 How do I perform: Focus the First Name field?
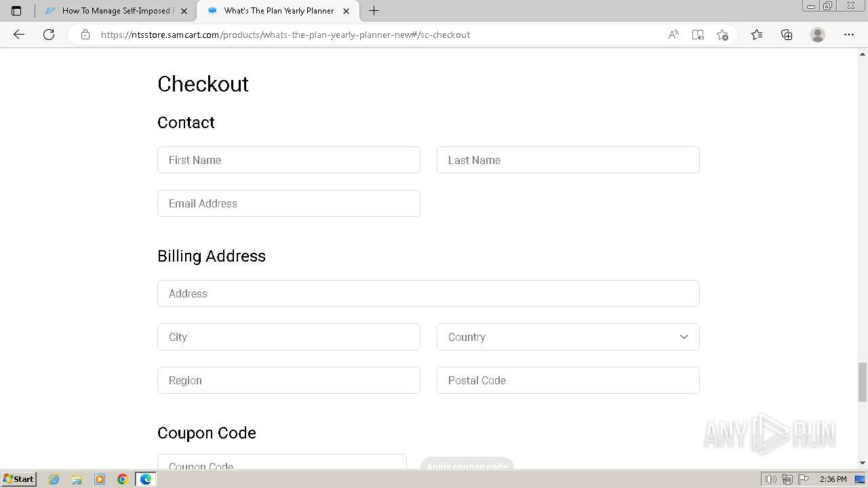289,160
